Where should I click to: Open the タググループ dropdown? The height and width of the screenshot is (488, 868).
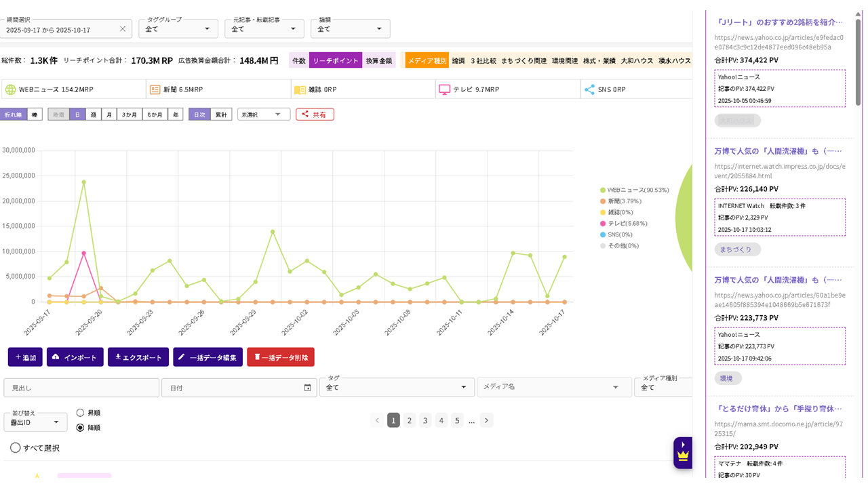pos(178,29)
